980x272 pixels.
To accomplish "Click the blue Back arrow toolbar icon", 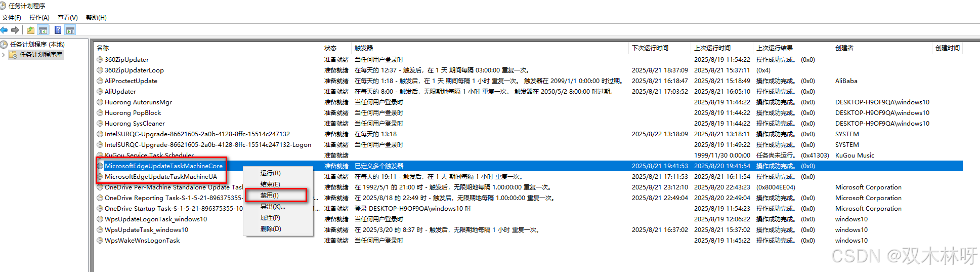I will pyautogui.click(x=4, y=30).
